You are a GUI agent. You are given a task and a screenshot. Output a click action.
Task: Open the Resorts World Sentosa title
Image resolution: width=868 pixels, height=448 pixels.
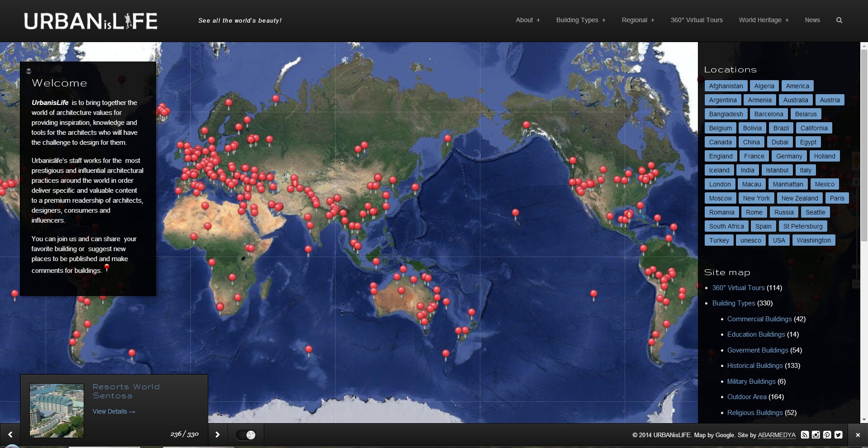pyautogui.click(x=126, y=391)
